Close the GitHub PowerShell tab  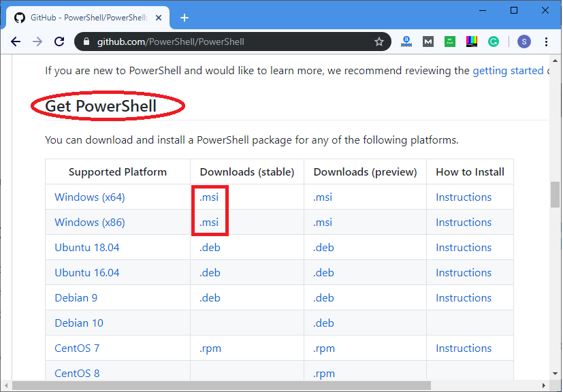[159, 18]
